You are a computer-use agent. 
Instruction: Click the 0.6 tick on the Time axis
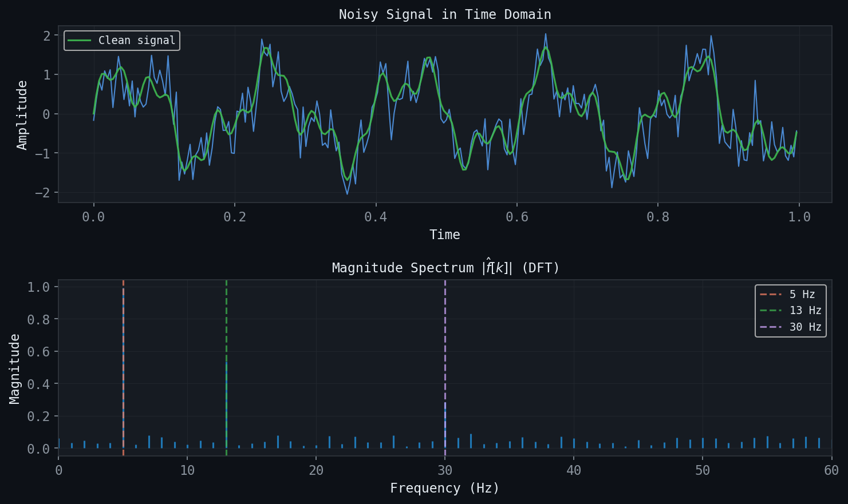[x=516, y=217]
